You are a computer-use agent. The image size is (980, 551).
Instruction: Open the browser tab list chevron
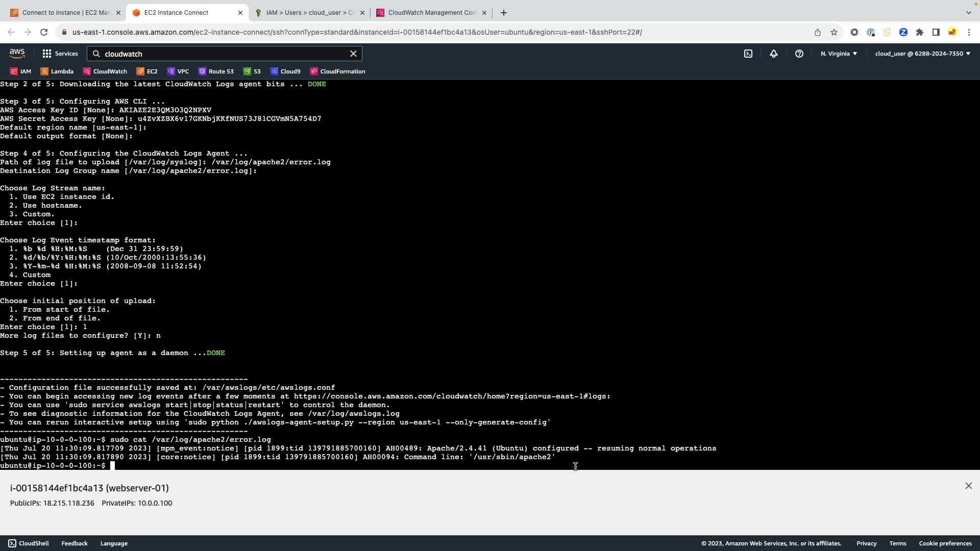968,12
